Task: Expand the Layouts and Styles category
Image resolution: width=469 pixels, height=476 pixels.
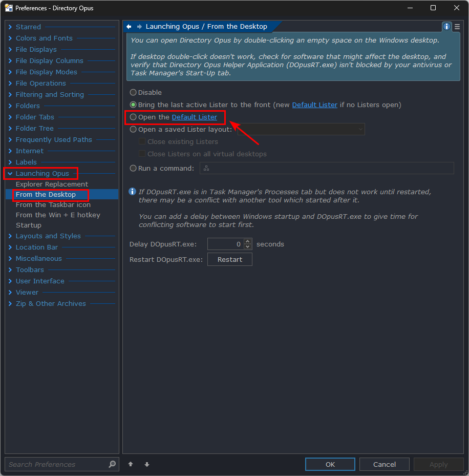Action: point(10,236)
